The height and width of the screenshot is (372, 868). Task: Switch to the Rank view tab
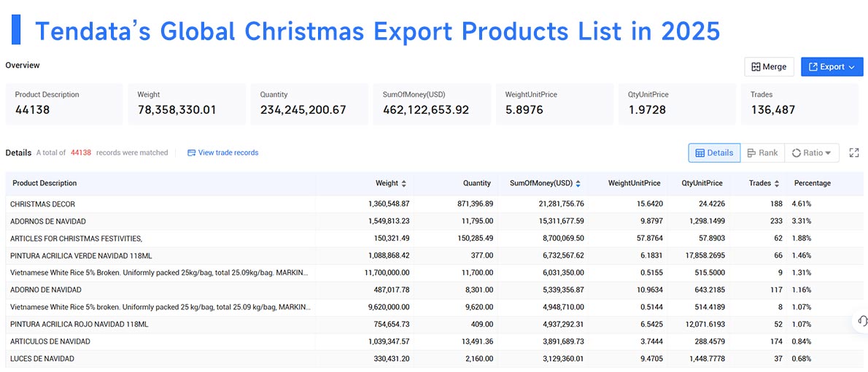[x=762, y=152]
